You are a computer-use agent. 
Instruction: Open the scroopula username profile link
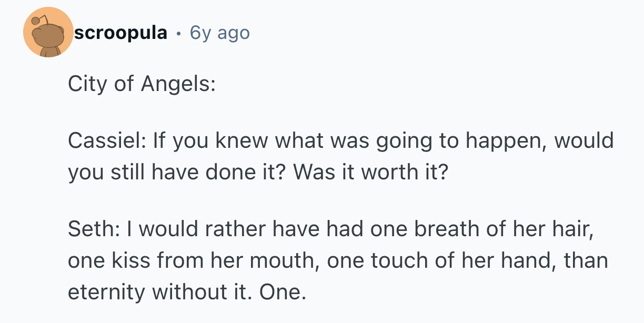[120, 33]
